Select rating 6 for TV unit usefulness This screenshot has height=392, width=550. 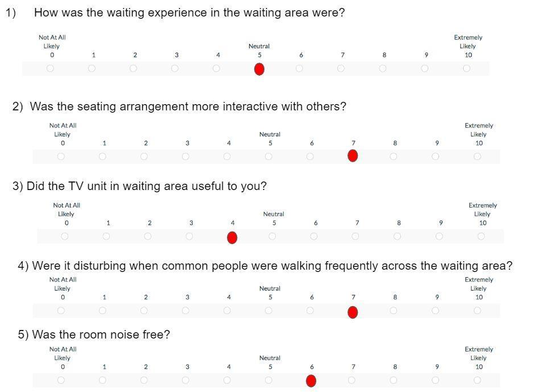[314, 237]
